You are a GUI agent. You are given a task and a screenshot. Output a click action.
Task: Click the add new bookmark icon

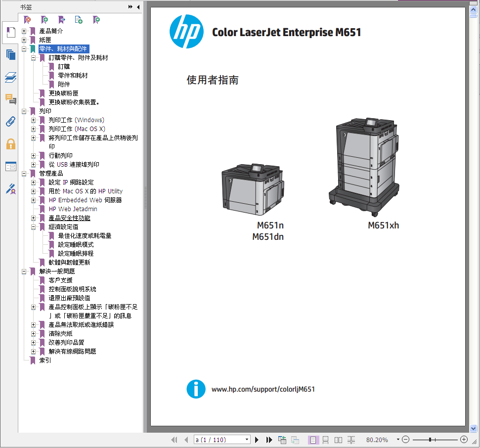(44, 20)
